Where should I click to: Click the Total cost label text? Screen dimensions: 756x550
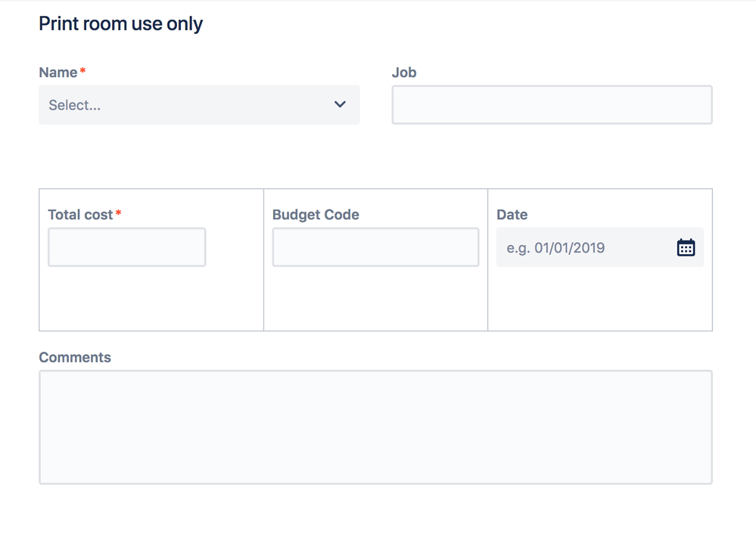pos(80,215)
